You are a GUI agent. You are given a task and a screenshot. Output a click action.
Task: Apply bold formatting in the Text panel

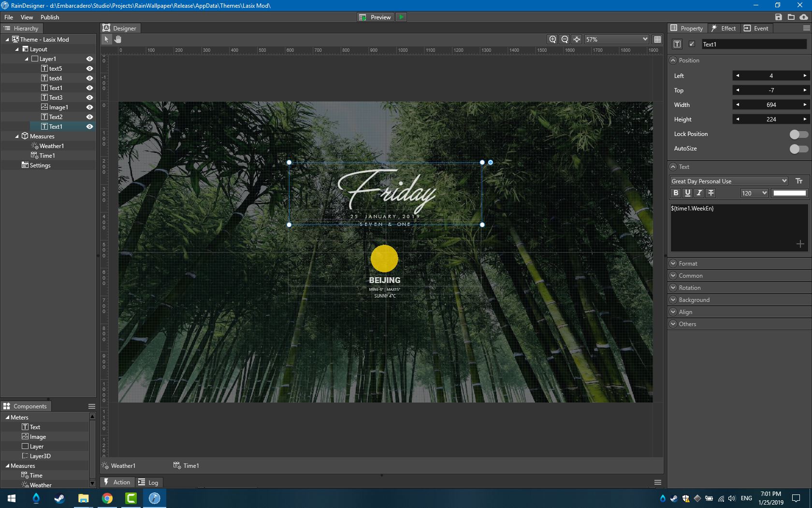[676, 193]
